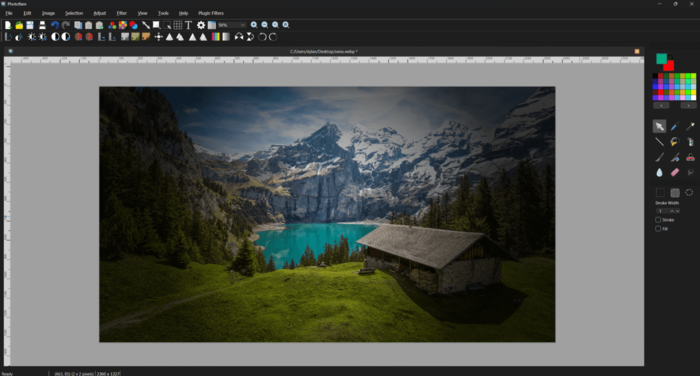Select the Paint Bucket fill tool

click(675, 142)
